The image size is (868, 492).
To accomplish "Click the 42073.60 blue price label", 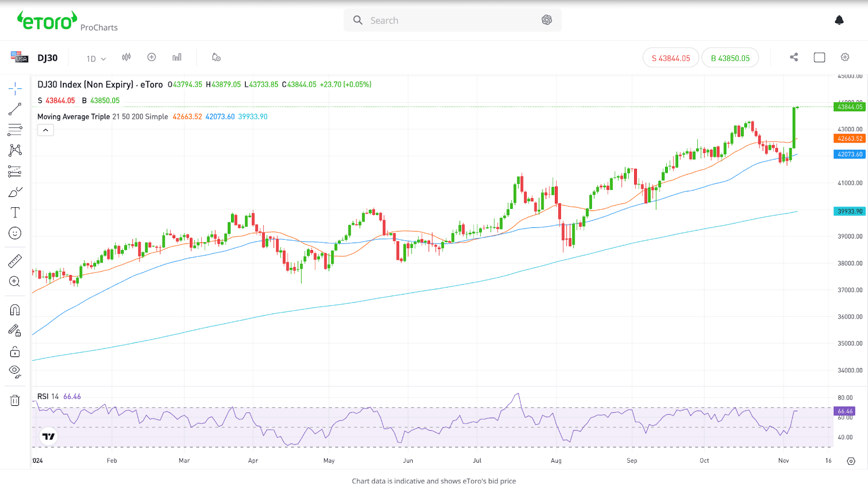I will click(850, 155).
